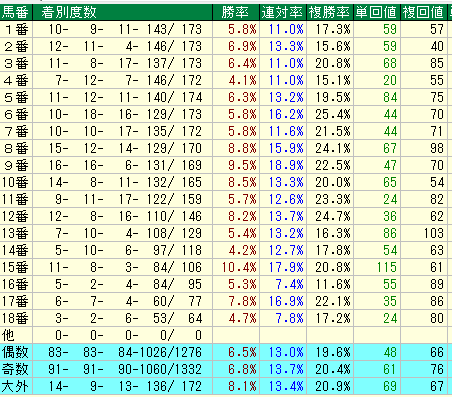
Task: Click the 98 複回値 in 8番 row
Action: click(437, 148)
